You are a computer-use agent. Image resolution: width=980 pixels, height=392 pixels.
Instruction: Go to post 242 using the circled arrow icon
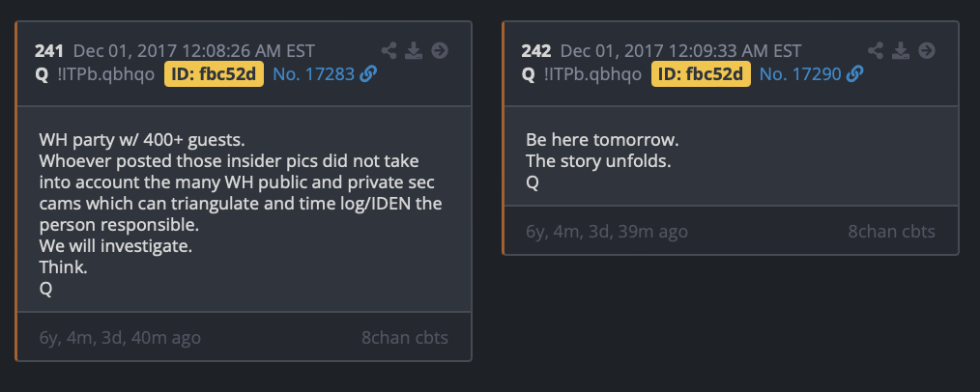click(x=927, y=50)
